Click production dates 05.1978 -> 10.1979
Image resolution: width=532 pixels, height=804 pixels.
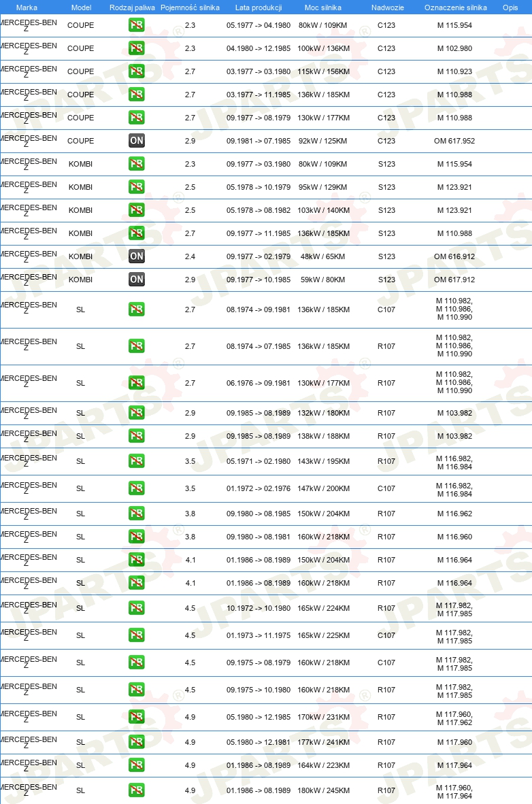(259, 187)
